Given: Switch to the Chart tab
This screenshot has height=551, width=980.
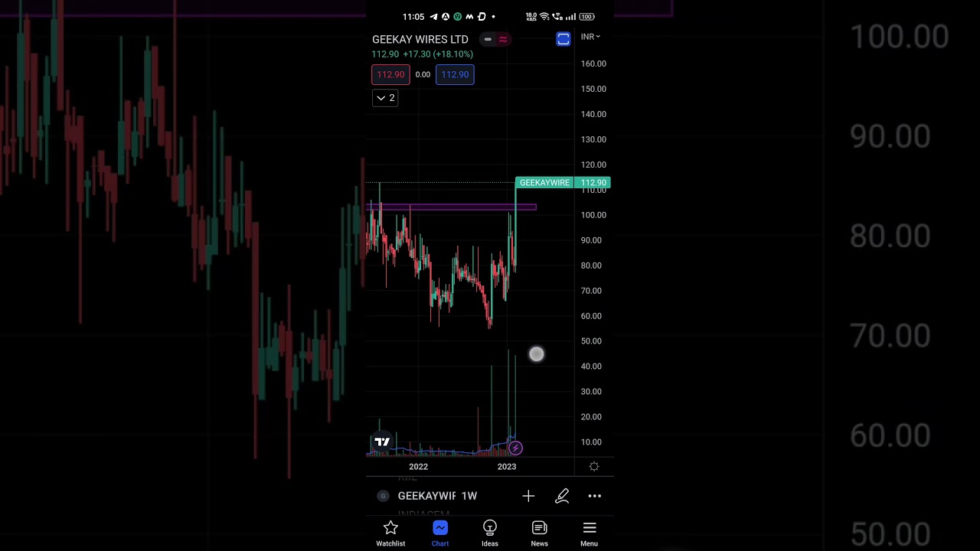Looking at the screenshot, I should [x=439, y=533].
